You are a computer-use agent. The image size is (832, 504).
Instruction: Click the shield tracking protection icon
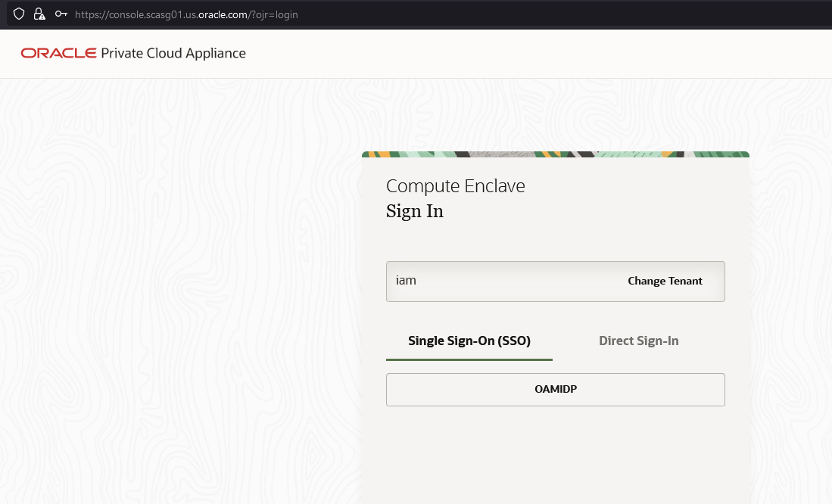(19, 14)
